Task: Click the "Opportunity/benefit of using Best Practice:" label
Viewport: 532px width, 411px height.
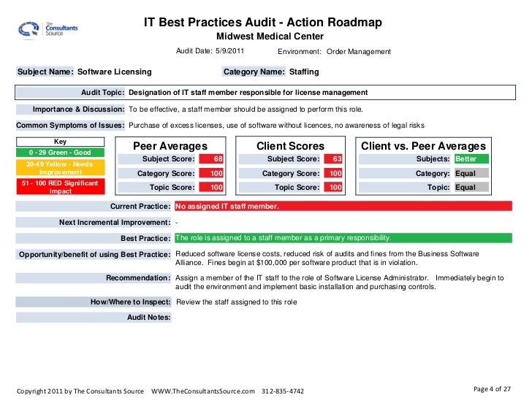Action: [x=94, y=255]
